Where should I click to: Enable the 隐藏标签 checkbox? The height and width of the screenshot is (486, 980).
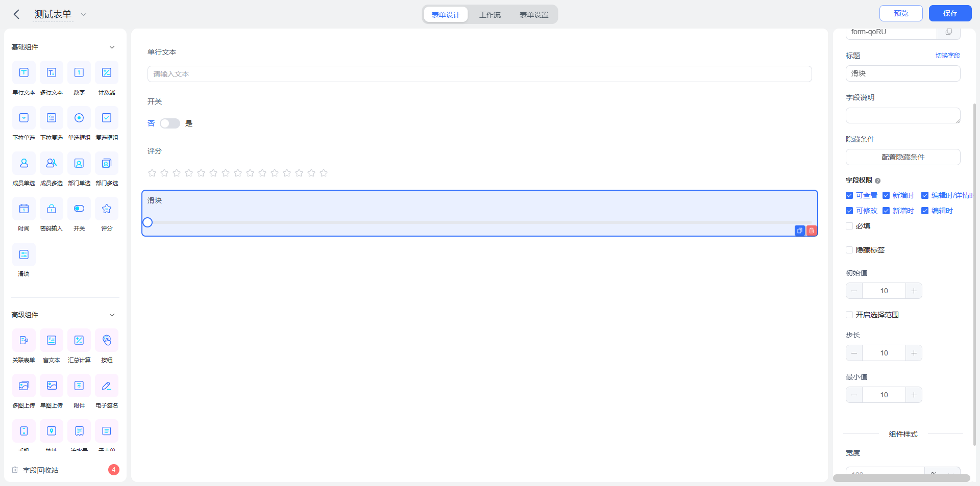coord(849,250)
